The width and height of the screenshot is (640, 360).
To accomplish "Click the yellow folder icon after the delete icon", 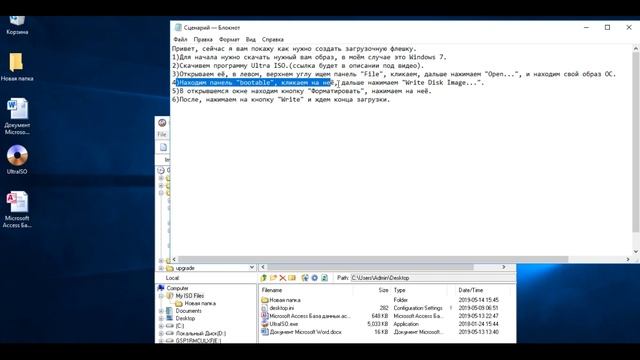I will click(292, 278).
